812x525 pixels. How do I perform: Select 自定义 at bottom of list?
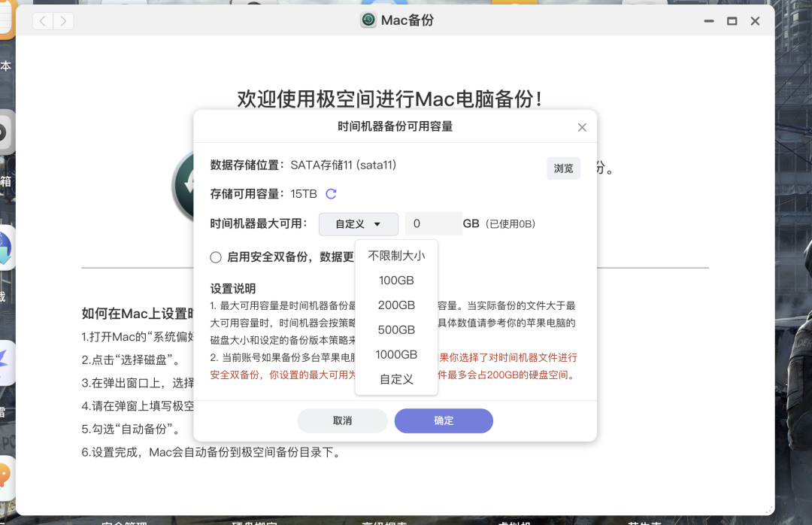tap(397, 379)
